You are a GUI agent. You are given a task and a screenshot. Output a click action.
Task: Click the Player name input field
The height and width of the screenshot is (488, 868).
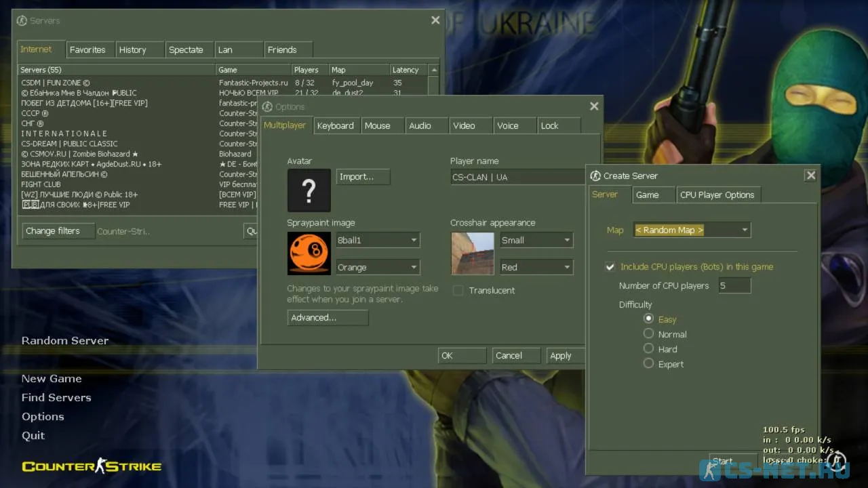coord(518,177)
